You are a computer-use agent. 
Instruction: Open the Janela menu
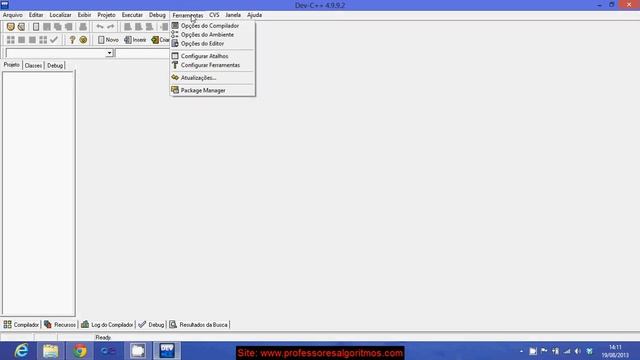click(x=233, y=15)
